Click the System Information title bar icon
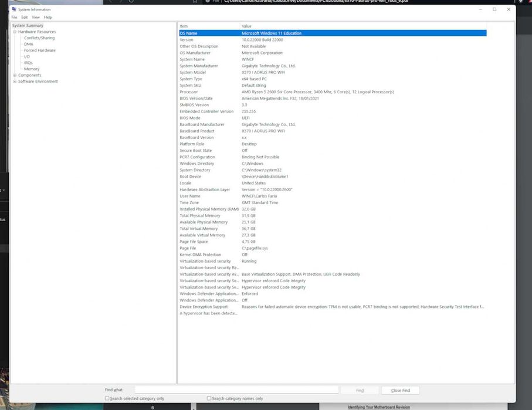Screen dimensions: 532x410 point(14,9)
